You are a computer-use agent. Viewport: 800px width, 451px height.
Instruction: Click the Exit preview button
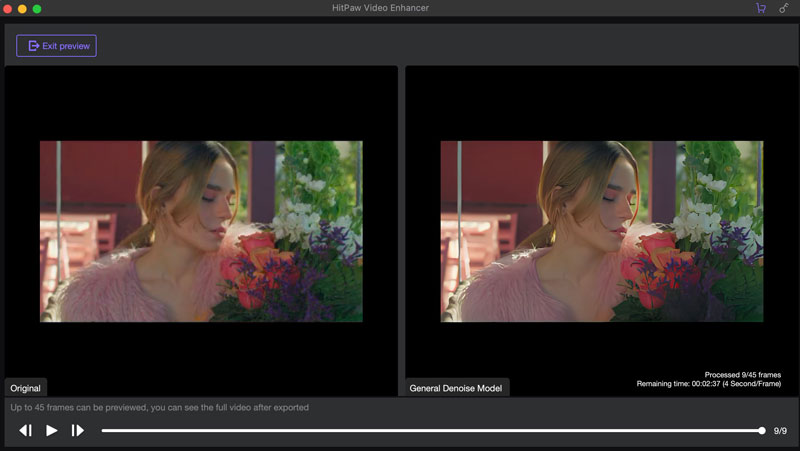pyautogui.click(x=56, y=46)
